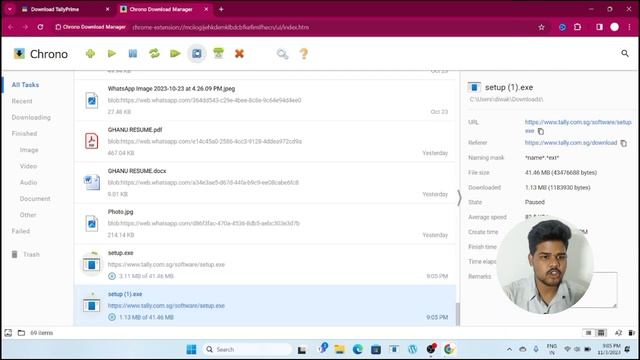Switch to the Download TallyPrime tab

click(x=65, y=9)
